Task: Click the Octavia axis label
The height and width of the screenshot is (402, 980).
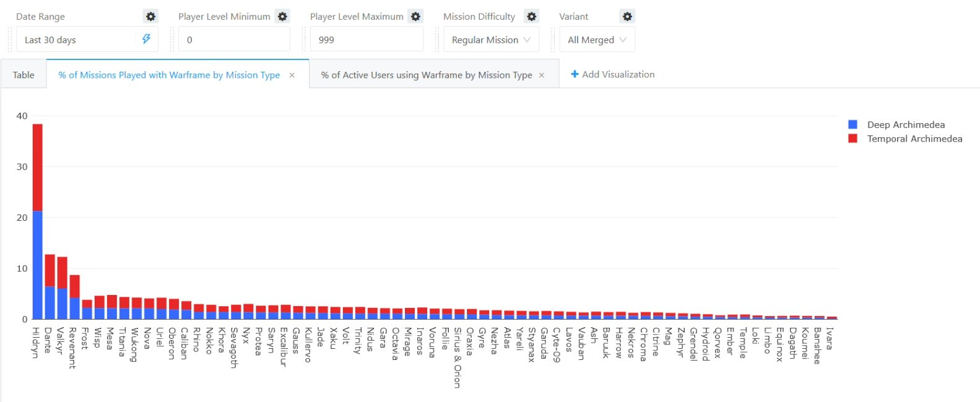Action: 395,343
